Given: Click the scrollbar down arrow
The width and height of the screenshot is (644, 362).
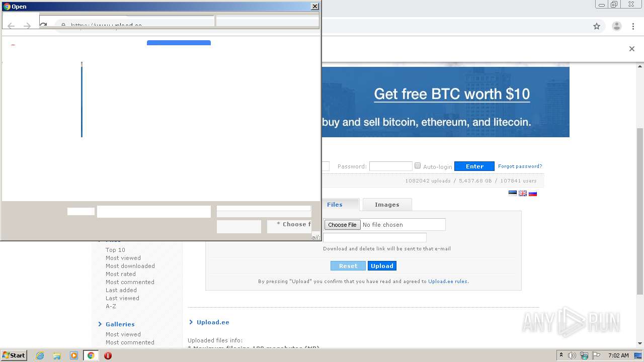Looking at the screenshot, I should (x=640, y=344).
